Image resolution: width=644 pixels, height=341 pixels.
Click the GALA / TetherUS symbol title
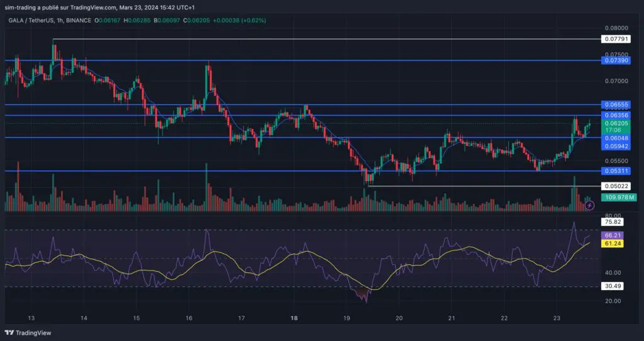(x=31, y=20)
